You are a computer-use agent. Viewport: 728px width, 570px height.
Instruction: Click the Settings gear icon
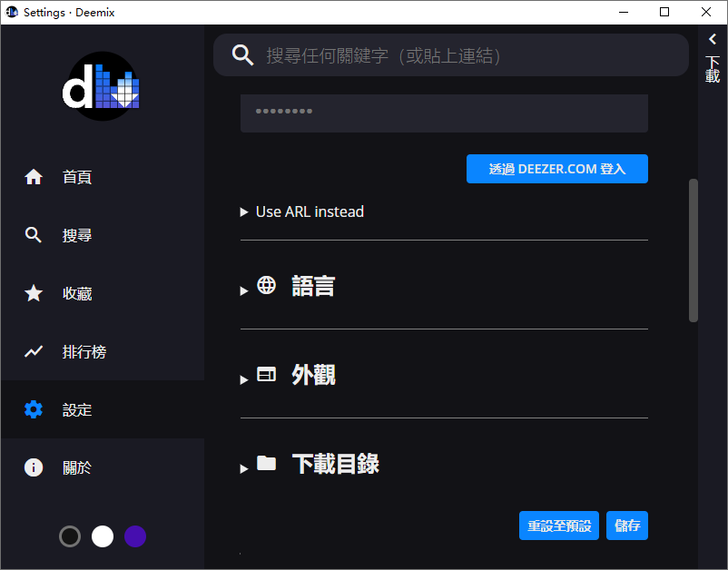(x=34, y=409)
